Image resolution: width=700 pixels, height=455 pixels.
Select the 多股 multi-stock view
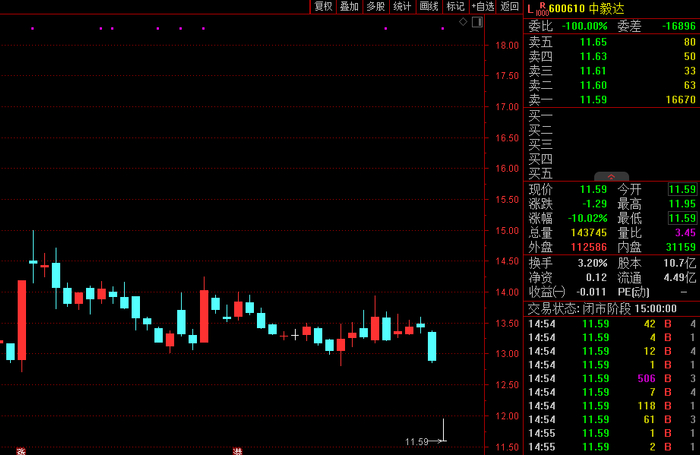[376, 7]
